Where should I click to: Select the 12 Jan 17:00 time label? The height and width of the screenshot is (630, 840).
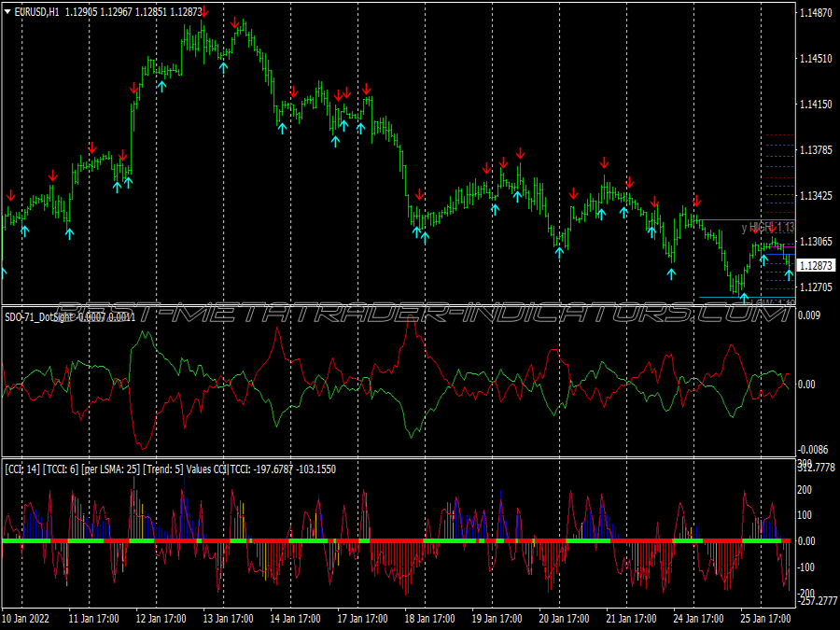[x=161, y=618]
